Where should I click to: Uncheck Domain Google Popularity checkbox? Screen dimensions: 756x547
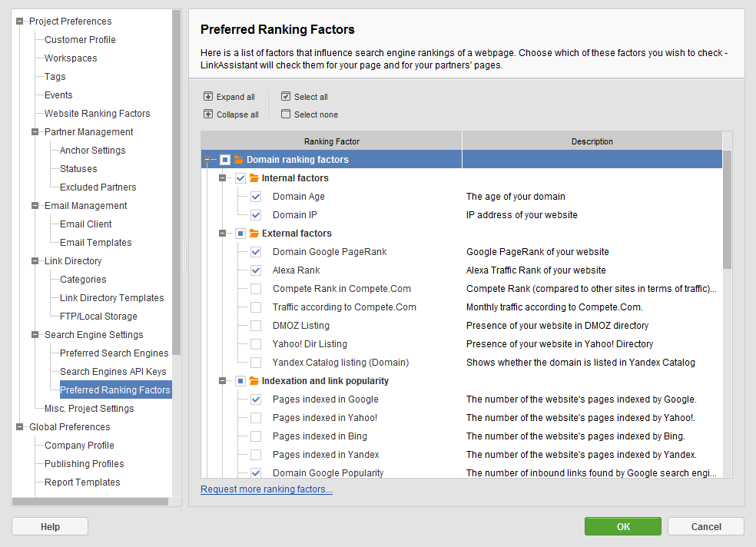[x=256, y=473]
